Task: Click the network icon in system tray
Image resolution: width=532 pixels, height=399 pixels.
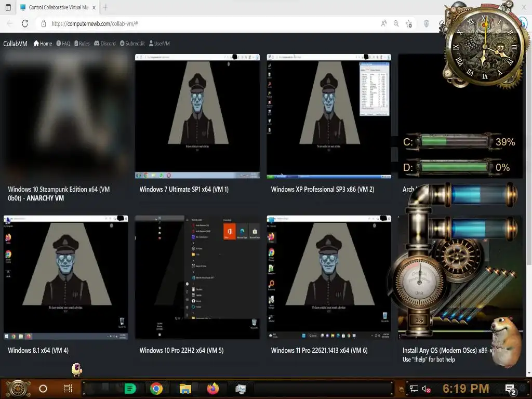Action: (414, 389)
